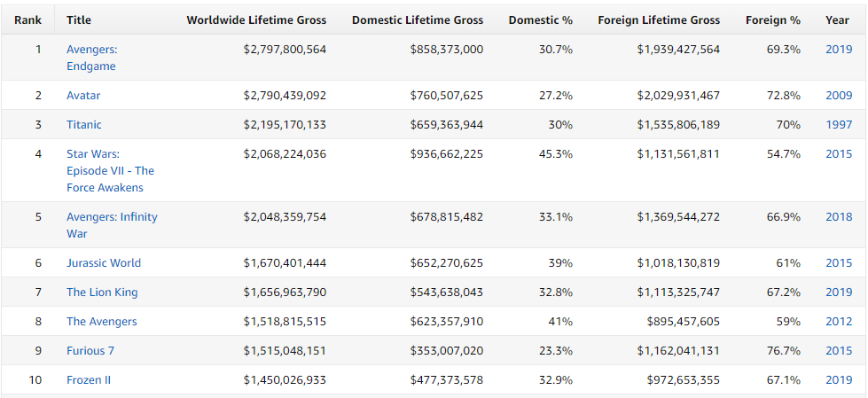Click the Worldwide Lifetime Gross column header
This screenshot has width=868, height=398.
pyautogui.click(x=256, y=20)
